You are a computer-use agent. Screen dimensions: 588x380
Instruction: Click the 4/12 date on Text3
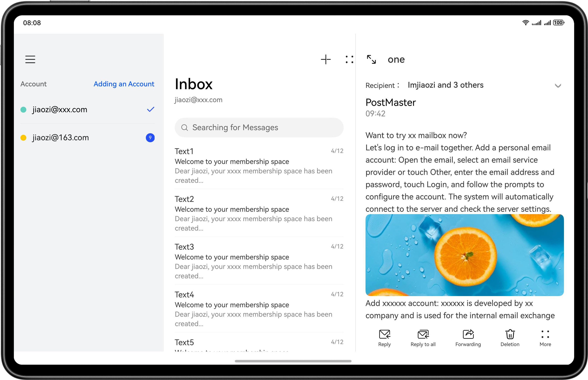[337, 247]
